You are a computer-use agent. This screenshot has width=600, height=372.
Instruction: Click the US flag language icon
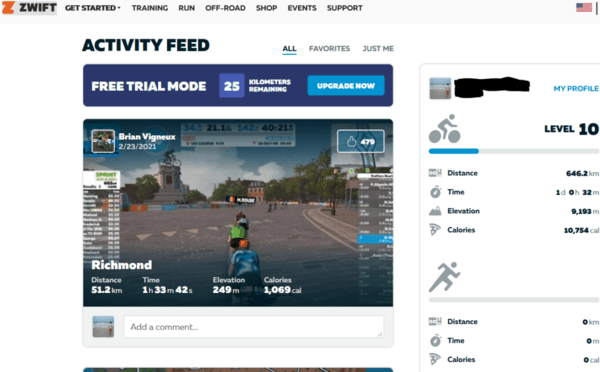click(584, 7)
